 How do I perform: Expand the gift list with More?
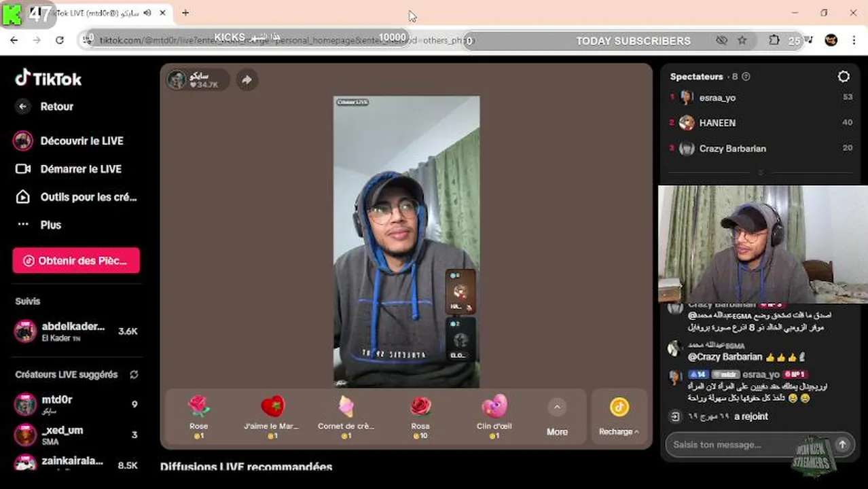tap(557, 417)
